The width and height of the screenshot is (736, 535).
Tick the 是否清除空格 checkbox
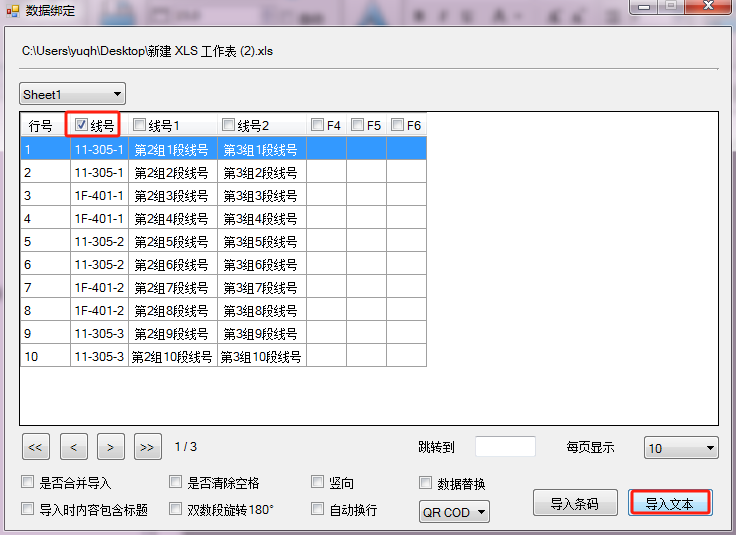point(176,482)
